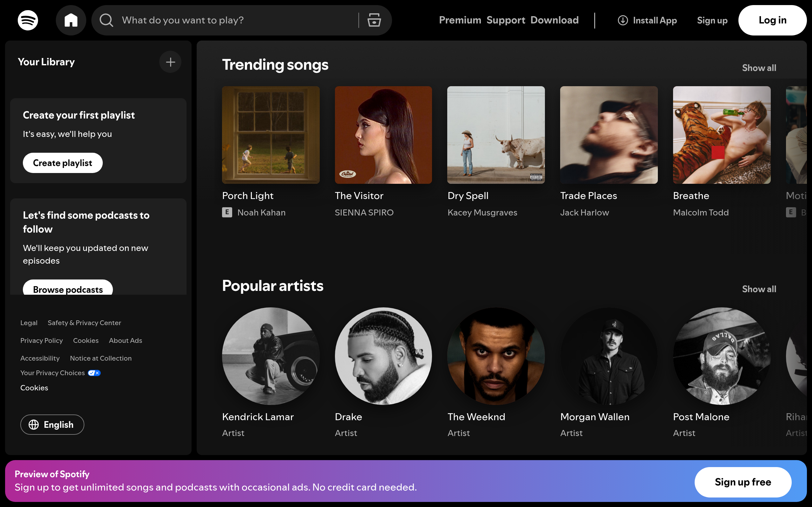The image size is (812, 507).
Task: Select the Home icon
Action: pos(71,20)
